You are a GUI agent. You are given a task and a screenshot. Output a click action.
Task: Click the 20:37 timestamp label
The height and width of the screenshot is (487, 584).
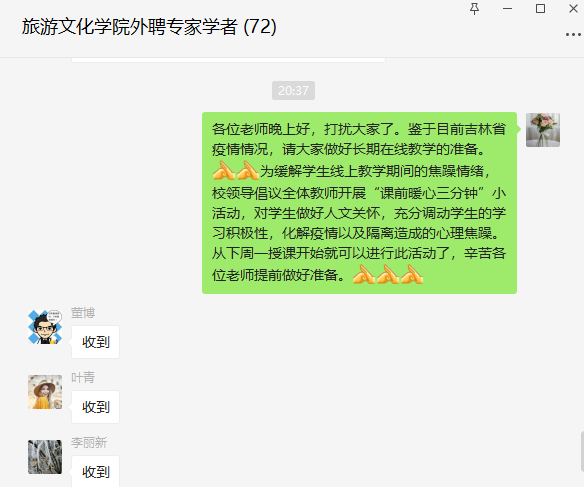click(x=293, y=90)
